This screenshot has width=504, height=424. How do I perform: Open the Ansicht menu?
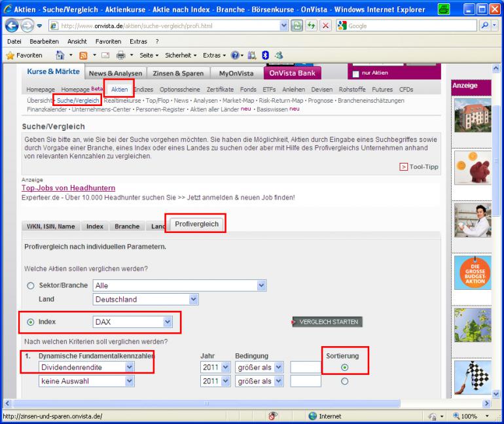(77, 41)
